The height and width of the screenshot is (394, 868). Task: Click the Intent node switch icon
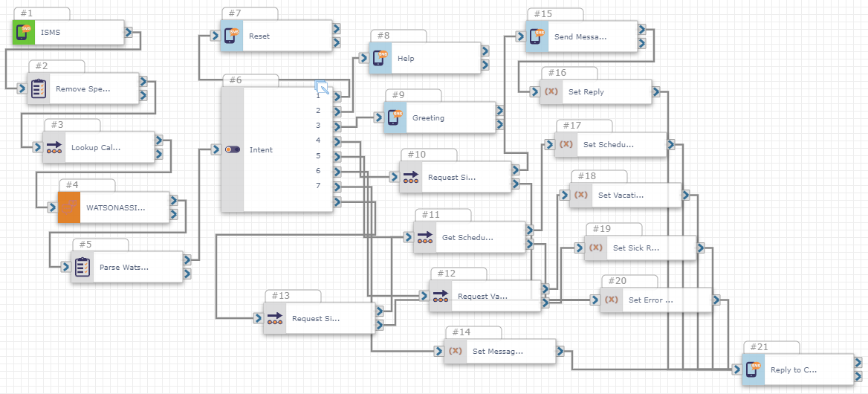coord(233,149)
